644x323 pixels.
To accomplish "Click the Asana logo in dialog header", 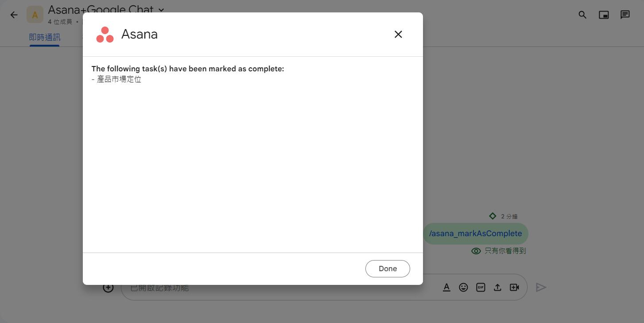I will point(105,35).
